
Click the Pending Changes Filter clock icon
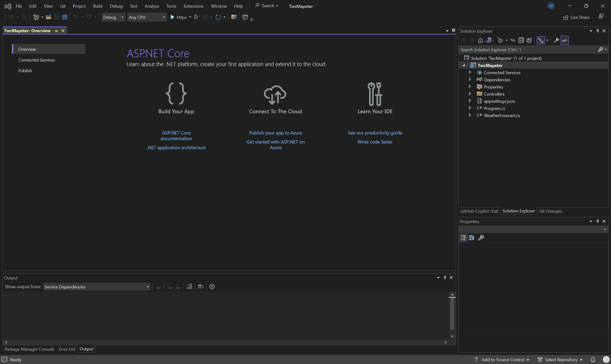click(500, 40)
